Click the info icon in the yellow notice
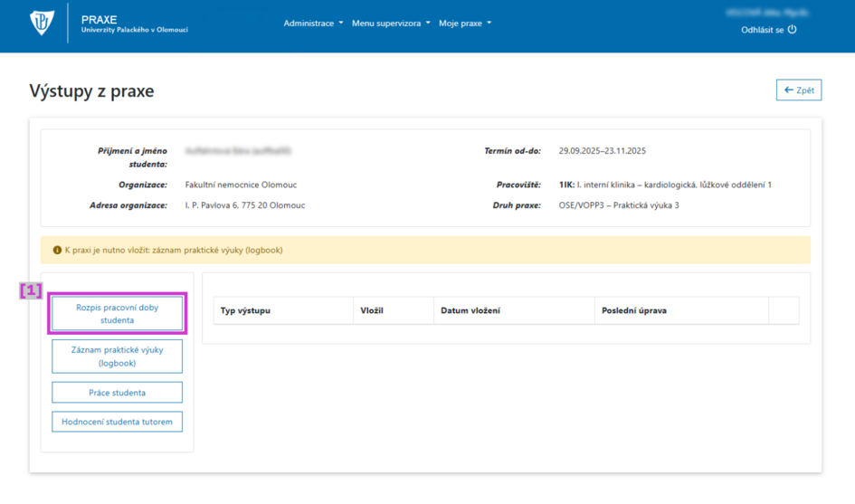This screenshot has height=504, width=855. point(57,250)
